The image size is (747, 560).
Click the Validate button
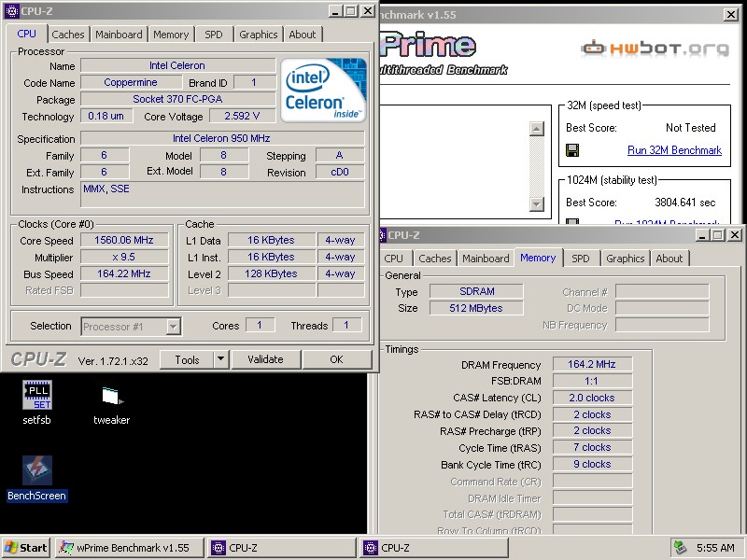pos(265,359)
